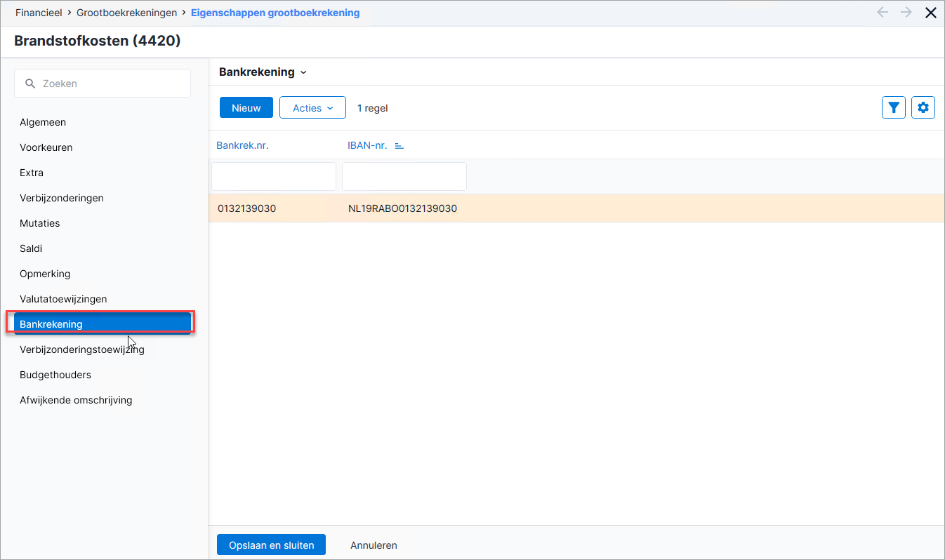
Task: Click the IBAN-nr. sort icon
Action: pos(399,146)
